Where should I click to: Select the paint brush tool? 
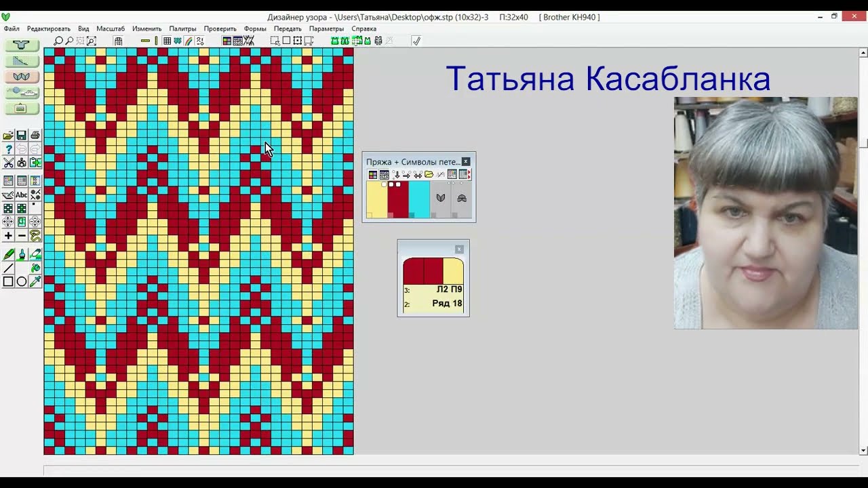22,254
